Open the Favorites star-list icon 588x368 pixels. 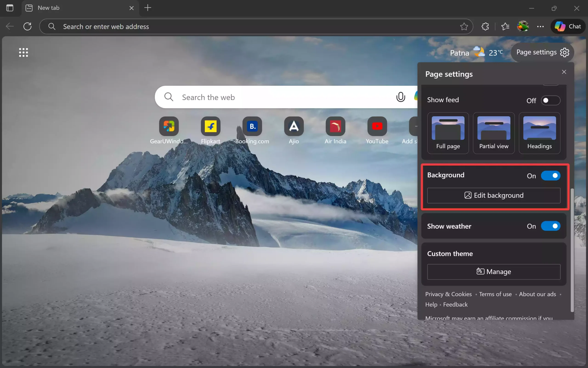pos(505,26)
